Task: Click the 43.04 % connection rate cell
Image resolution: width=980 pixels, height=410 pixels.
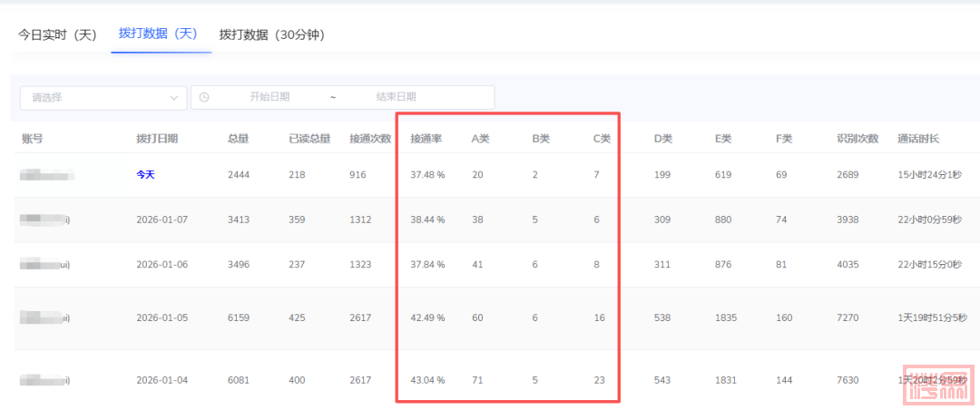Action: [x=427, y=380]
